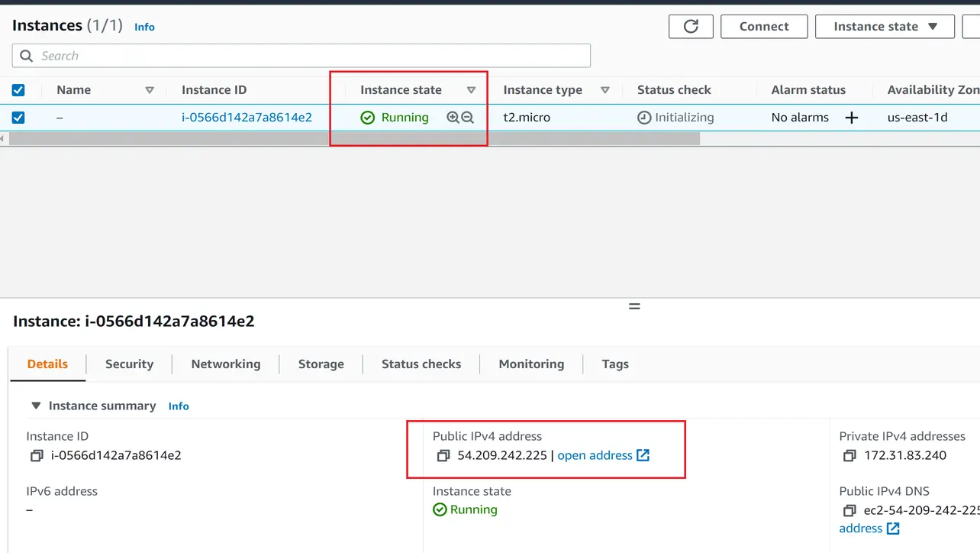Click the Status check column header
The image size is (980, 553).
pyautogui.click(x=674, y=90)
